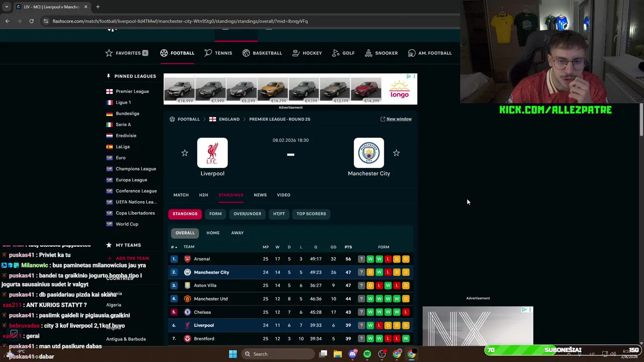Select the Form standings view
The image size is (644, 362).
[215, 214]
